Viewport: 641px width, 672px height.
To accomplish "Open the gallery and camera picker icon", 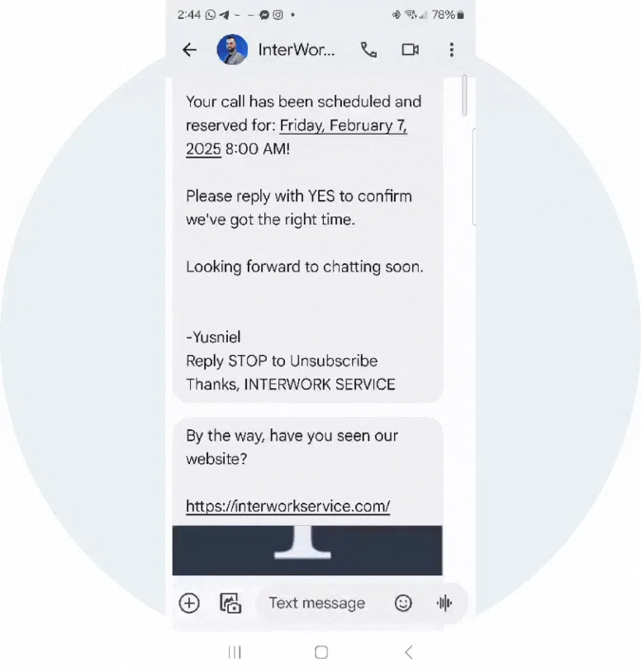I will point(230,603).
